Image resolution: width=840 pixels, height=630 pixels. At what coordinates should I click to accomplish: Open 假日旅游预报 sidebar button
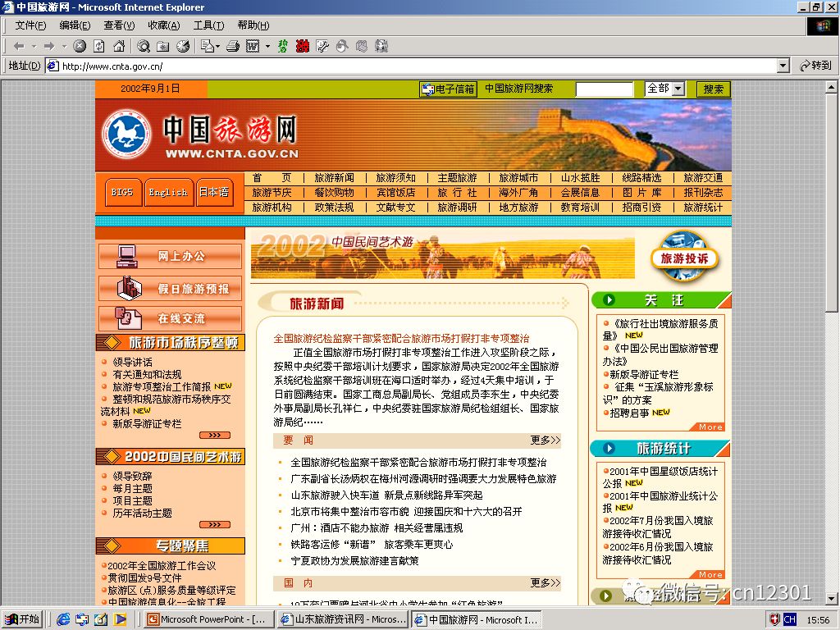170,288
